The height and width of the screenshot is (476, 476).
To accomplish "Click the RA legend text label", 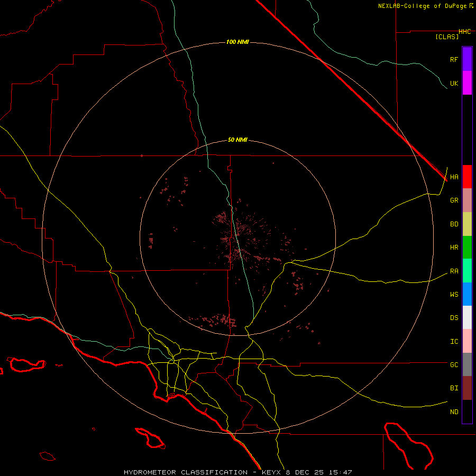I will point(454,271).
